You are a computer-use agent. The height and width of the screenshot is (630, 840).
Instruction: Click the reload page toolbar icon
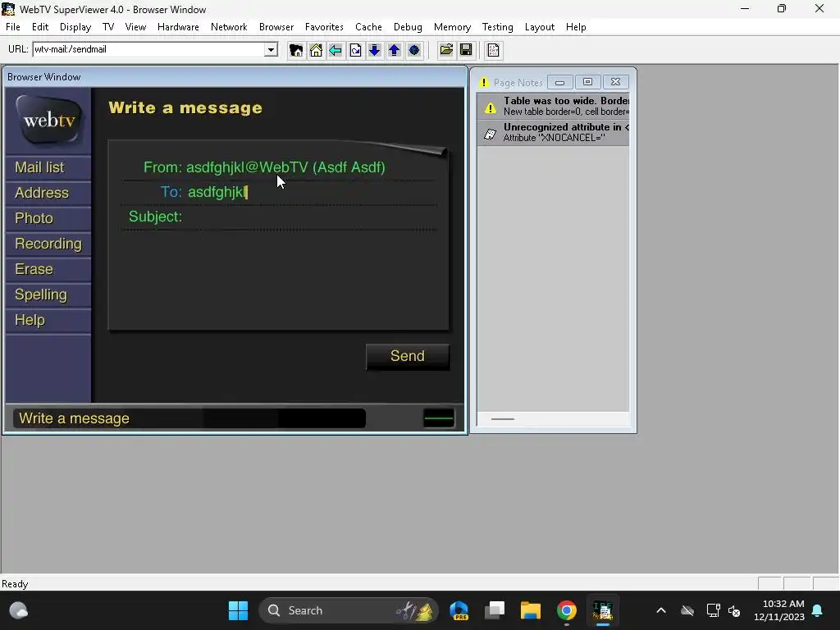click(x=355, y=50)
